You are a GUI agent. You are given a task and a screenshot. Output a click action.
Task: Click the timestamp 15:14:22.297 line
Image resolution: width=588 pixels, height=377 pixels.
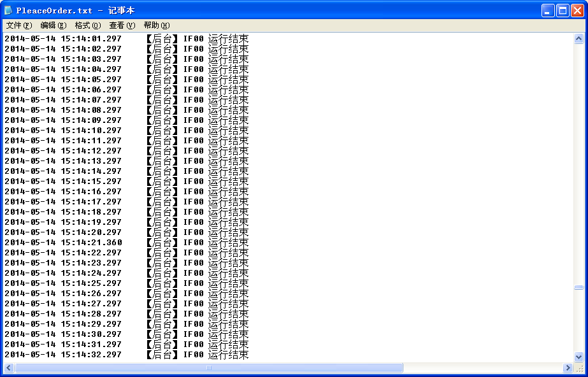coord(126,253)
